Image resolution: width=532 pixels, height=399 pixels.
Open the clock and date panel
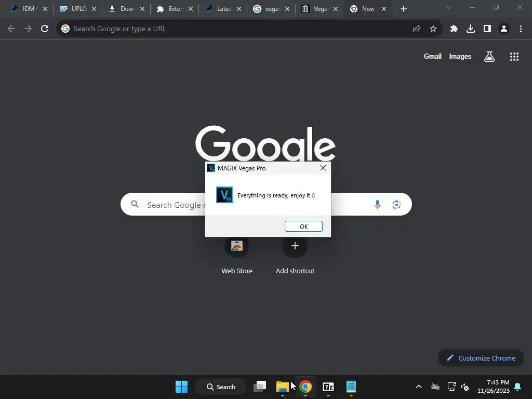tap(494, 387)
